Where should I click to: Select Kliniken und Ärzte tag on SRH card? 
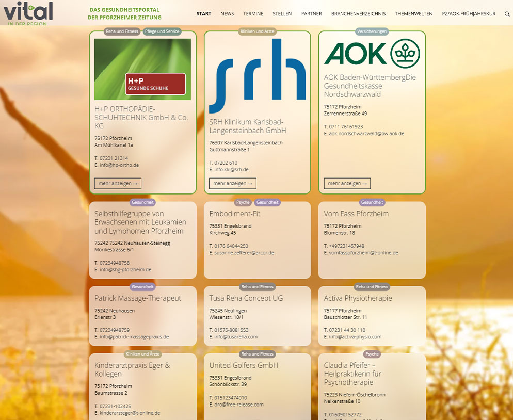[x=257, y=31]
